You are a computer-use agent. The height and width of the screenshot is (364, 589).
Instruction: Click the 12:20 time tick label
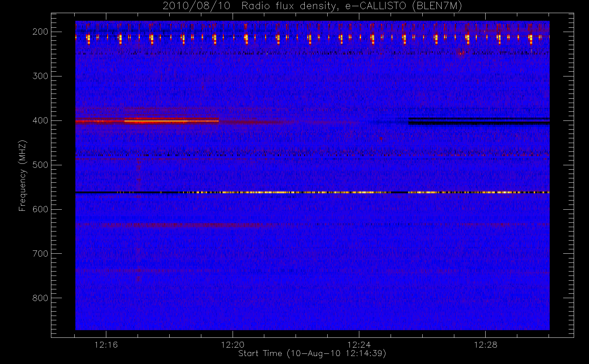[233, 345]
